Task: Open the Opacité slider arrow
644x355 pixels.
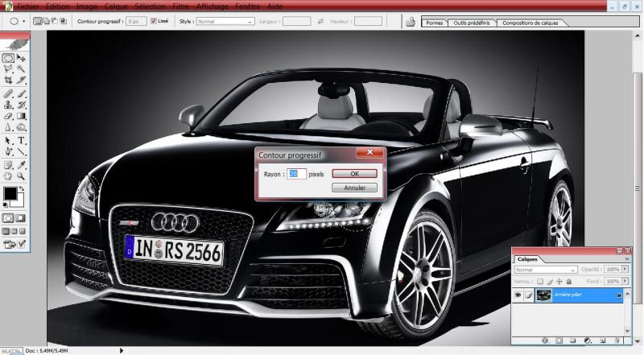Action: click(x=625, y=269)
